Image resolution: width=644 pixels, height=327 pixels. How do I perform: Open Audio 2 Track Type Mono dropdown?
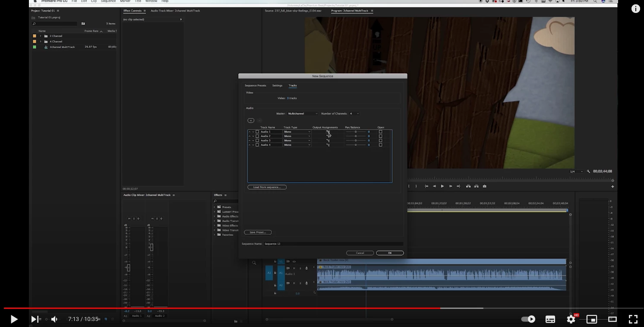297,136
